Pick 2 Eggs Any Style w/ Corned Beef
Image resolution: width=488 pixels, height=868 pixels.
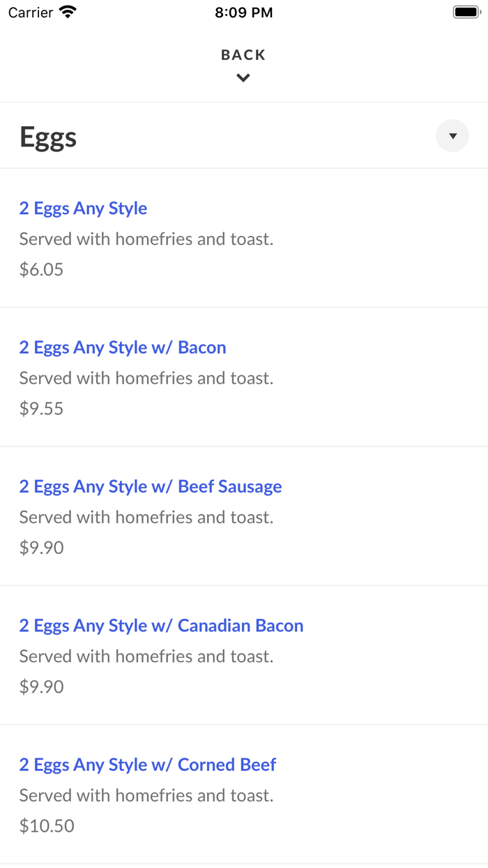[x=148, y=765]
